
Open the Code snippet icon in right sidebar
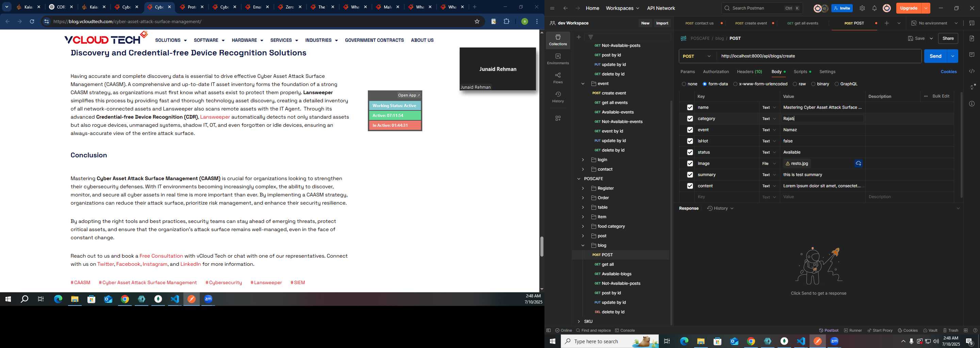coord(971,71)
